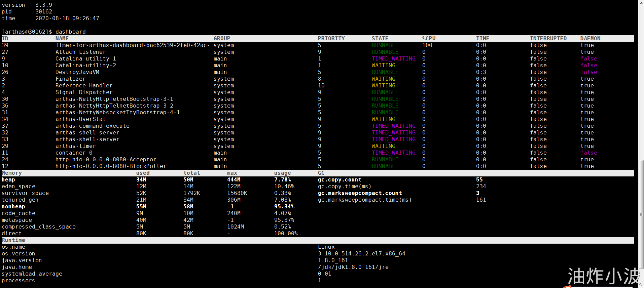Click the direct memory row label
644x288 pixels.
coord(12,234)
